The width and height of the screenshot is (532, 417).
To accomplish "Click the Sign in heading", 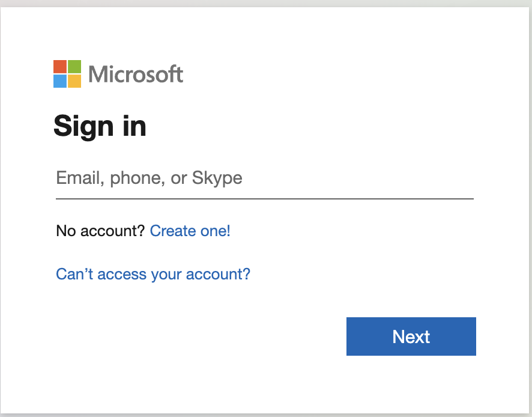I will tap(100, 126).
